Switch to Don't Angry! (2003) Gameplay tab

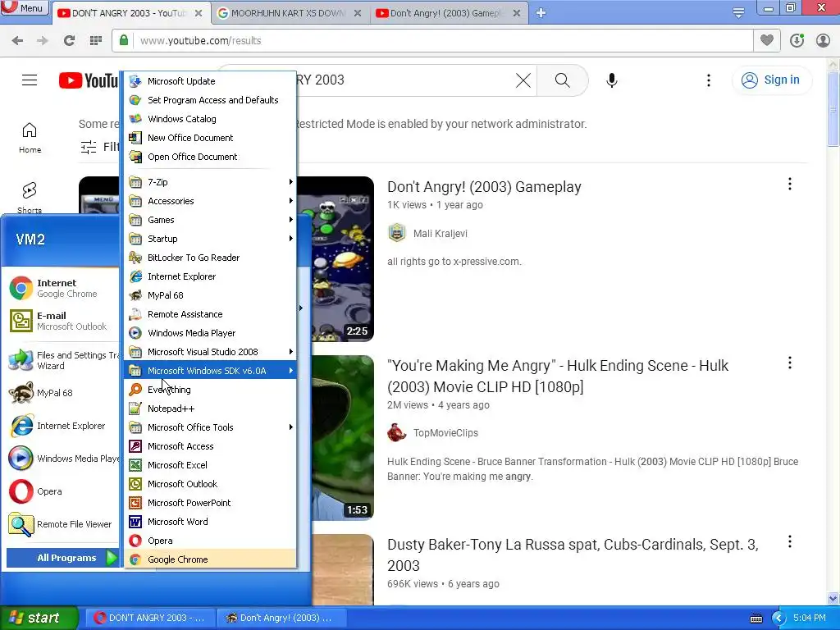[x=448, y=13]
